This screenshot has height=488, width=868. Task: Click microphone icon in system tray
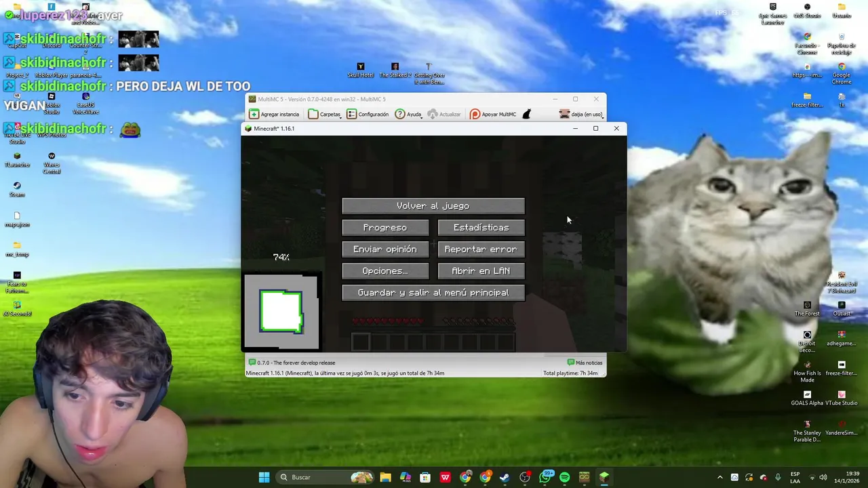[778, 477]
